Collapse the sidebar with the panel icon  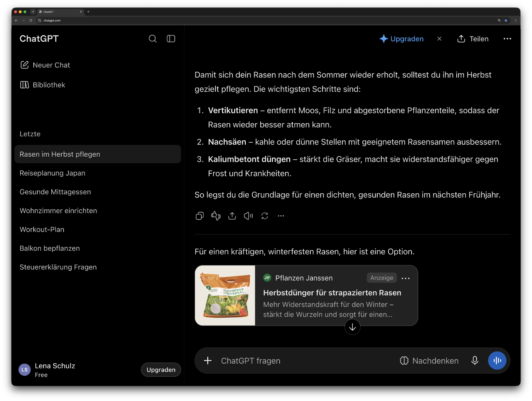pyautogui.click(x=171, y=39)
